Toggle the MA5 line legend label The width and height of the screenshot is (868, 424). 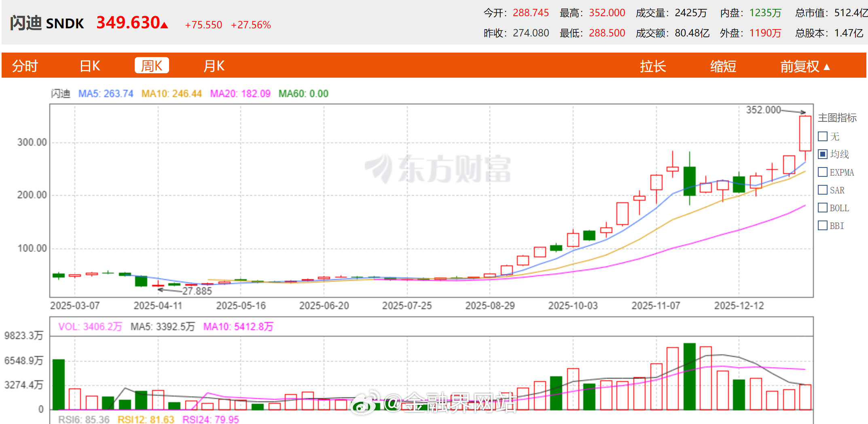(106, 93)
